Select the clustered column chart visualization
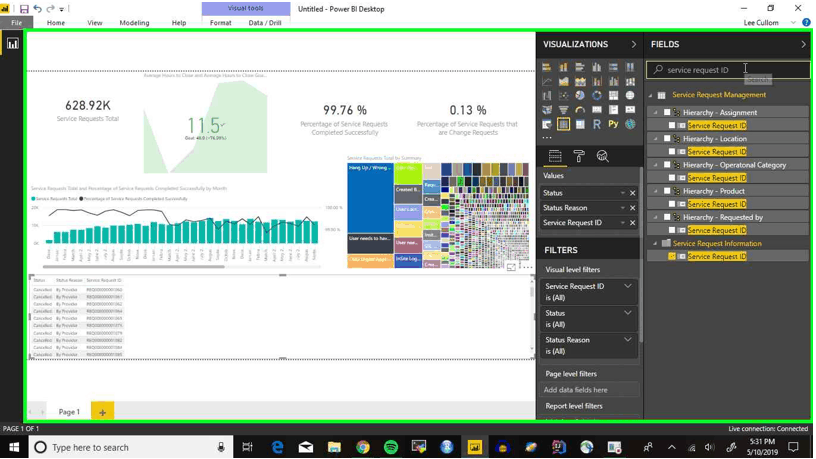This screenshot has width=816, height=459. click(596, 67)
